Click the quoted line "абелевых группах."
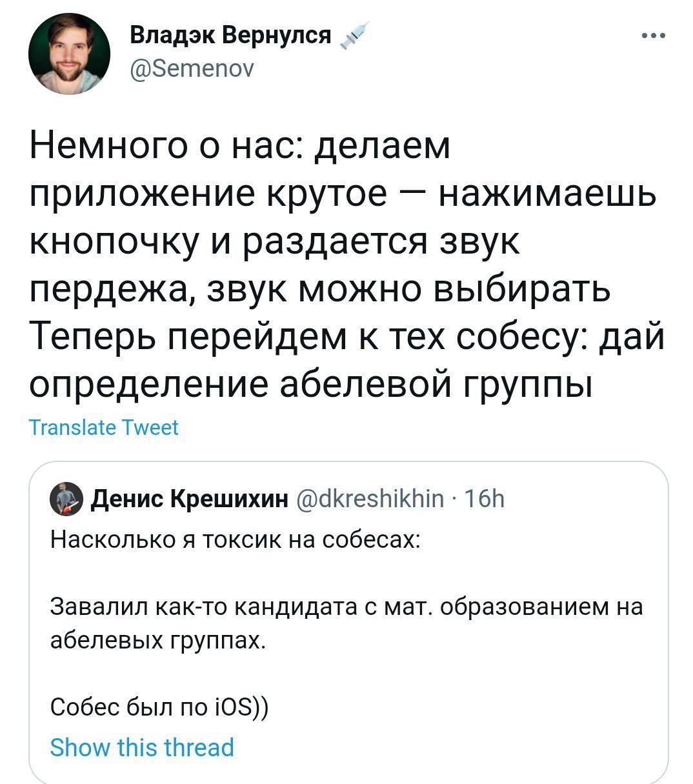 pos(157,640)
